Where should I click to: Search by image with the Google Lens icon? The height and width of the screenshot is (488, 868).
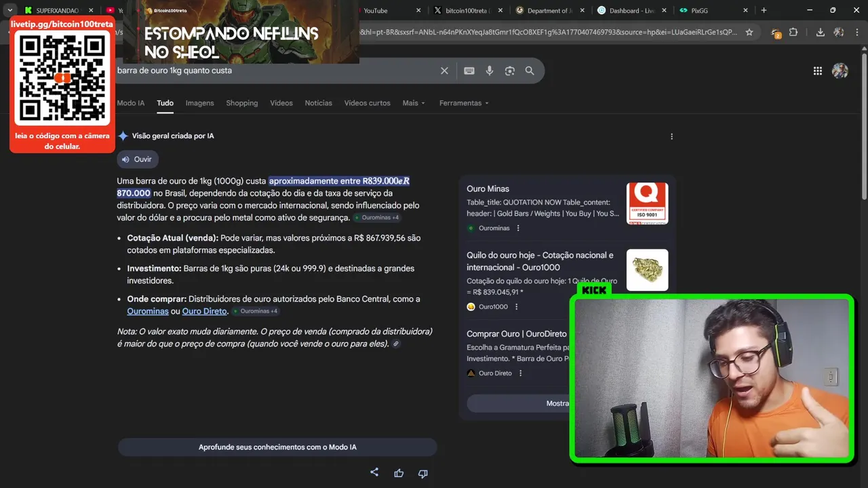click(x=509, y=70)
